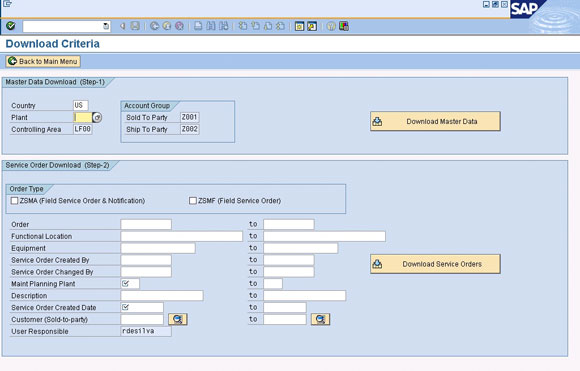Click the Functional Location from input field
This screenshot has width=580, height=371.
click(182, 236)
